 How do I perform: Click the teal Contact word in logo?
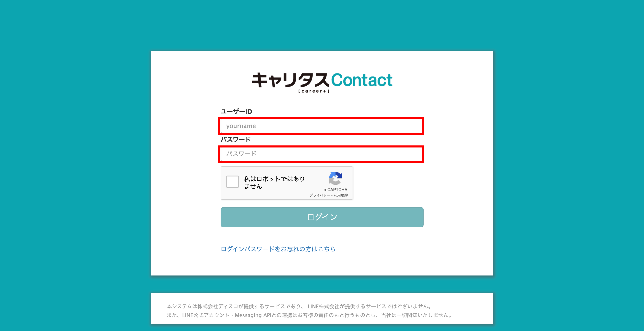point(362,80)
